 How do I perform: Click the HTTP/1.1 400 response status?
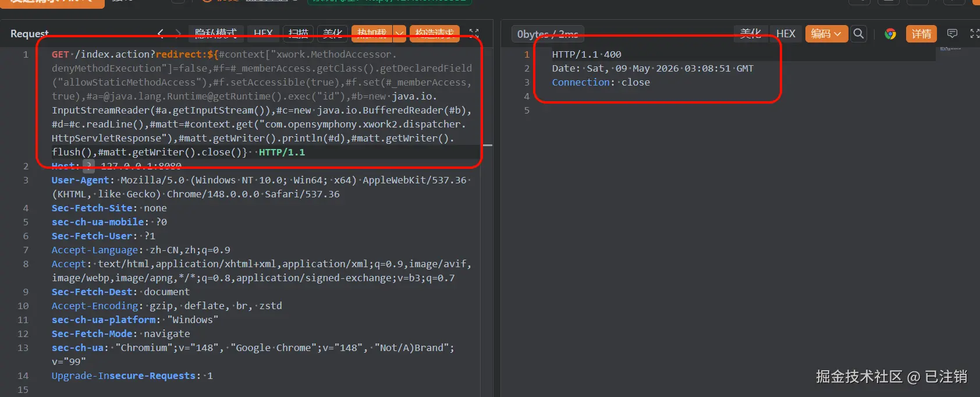587,54
